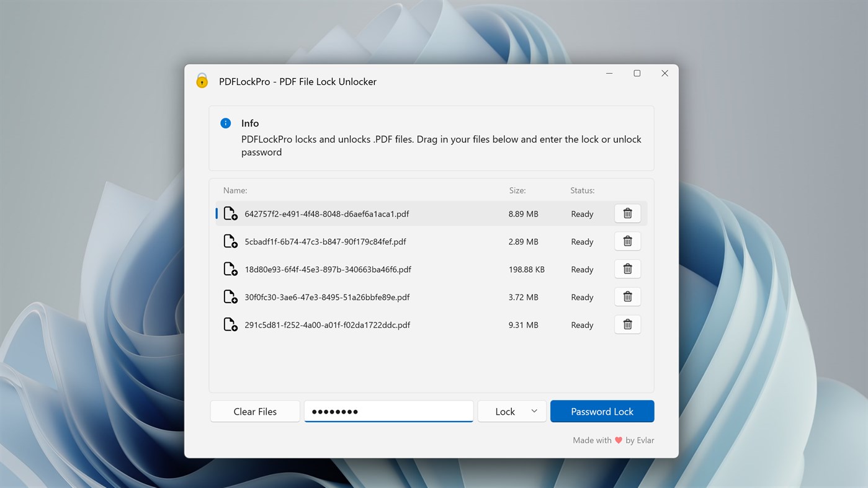Image resolution: width=868 pixels, height=488 pixels.
Task: Expand the chevron next to Lock
Action: coord(534,411)
